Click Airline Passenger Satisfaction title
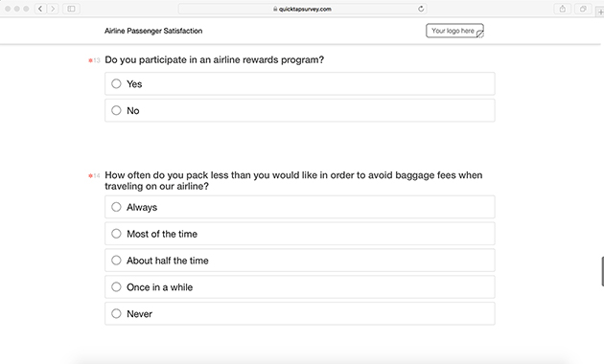The width and height of the screenshot is (604, 364). (x=153, y=31)
